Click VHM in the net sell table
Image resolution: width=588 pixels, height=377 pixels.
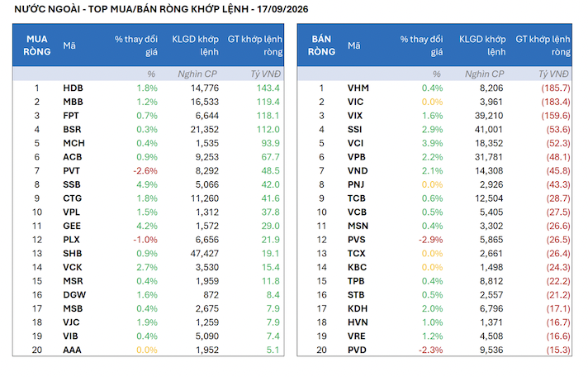click(358, 88)
